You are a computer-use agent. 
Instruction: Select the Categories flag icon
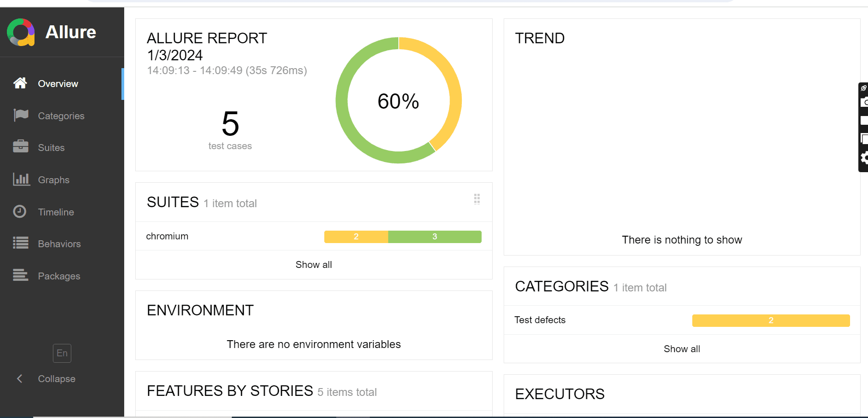[21, 115]
